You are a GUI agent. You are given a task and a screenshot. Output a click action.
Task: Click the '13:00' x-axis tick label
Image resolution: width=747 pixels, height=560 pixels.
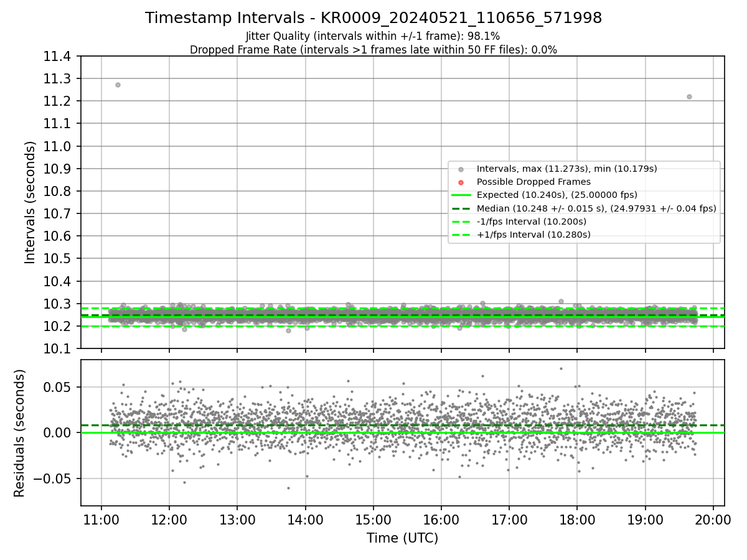coord(237,520)
